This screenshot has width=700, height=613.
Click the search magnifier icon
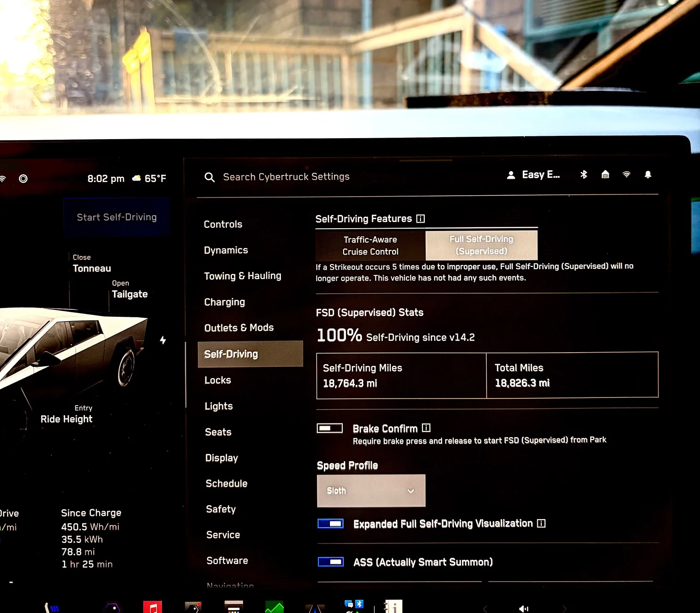pos(210,177)
